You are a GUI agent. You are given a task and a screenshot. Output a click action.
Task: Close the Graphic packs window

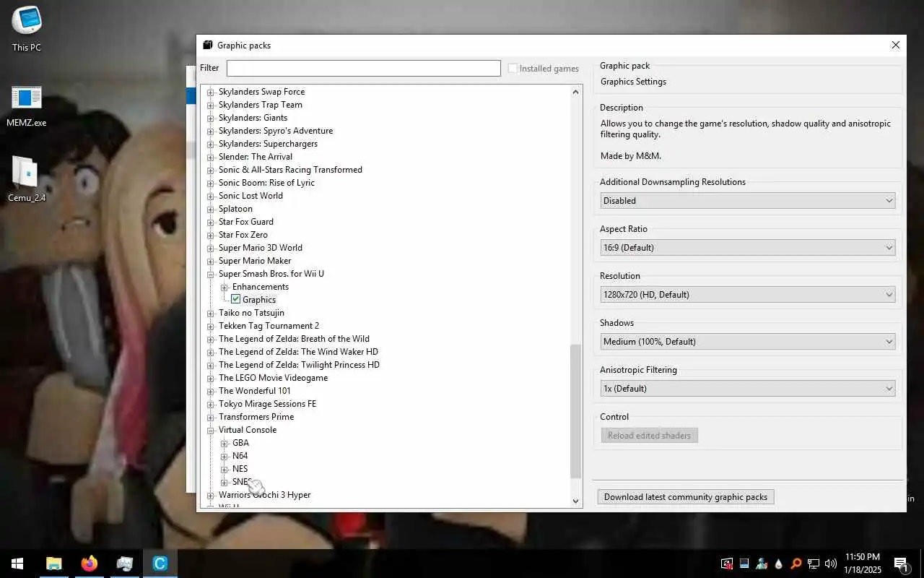895,45
